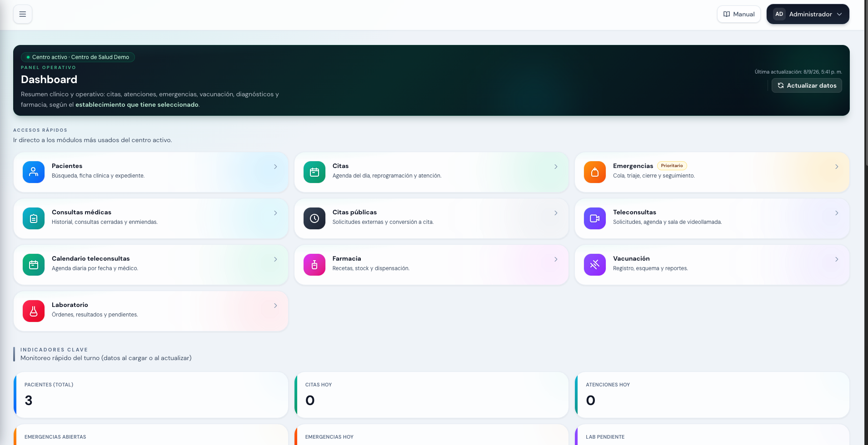Image resolution: width=868 pixels, height=445 pixels.
Task: Click the Calendario teleconsultas calendar icon
Action: [x=34, y=265]
